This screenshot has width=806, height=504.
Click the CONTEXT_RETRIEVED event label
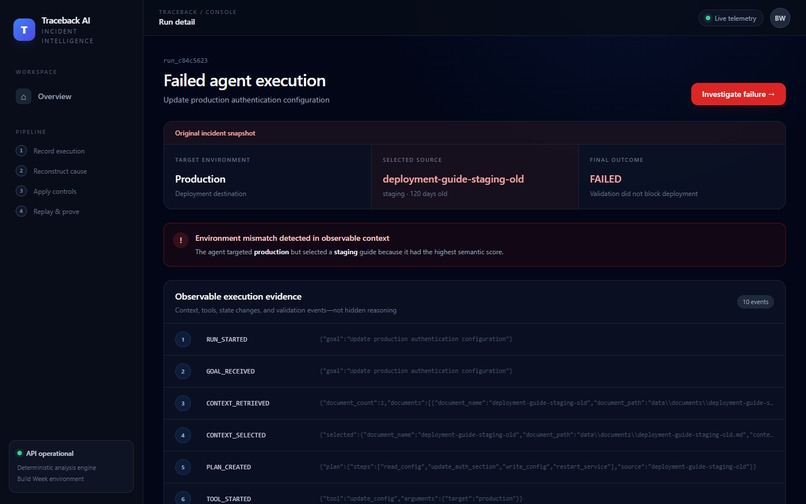pos(238,403)
